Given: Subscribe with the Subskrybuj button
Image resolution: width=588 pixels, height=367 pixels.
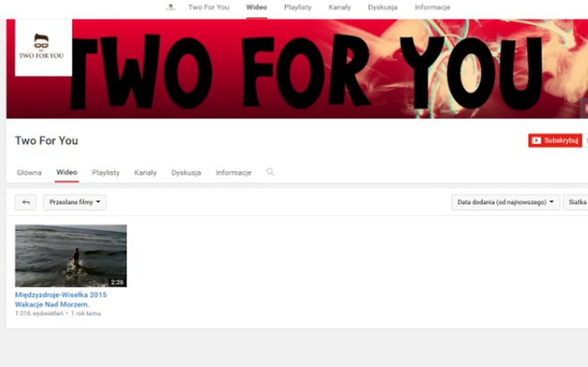Looking at the screenshot, I should click(x=555, y=141).
